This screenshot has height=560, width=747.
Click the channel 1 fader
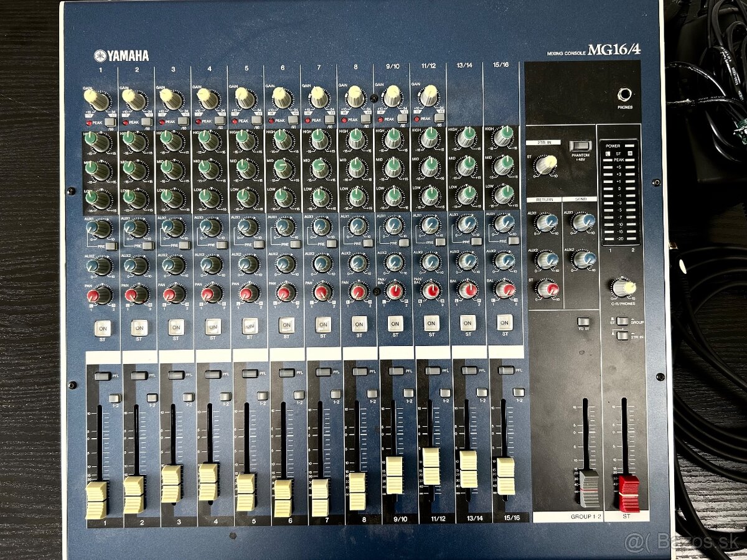(96, 500)
